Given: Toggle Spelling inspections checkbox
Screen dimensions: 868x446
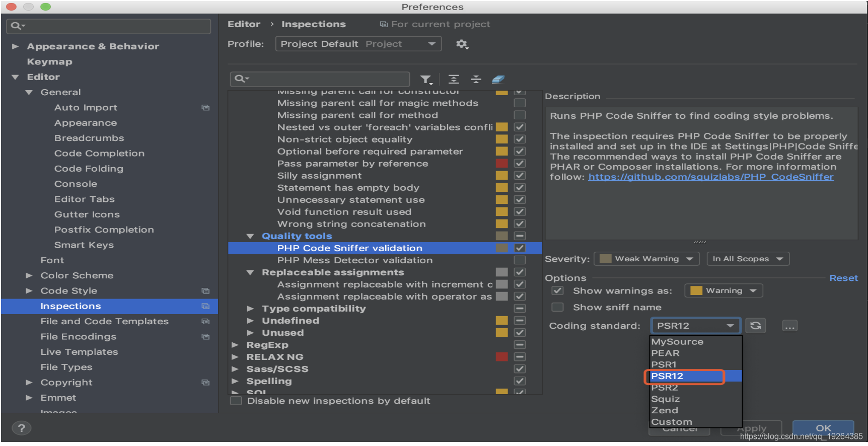Looking at the screenshot, I should [520, 381].
